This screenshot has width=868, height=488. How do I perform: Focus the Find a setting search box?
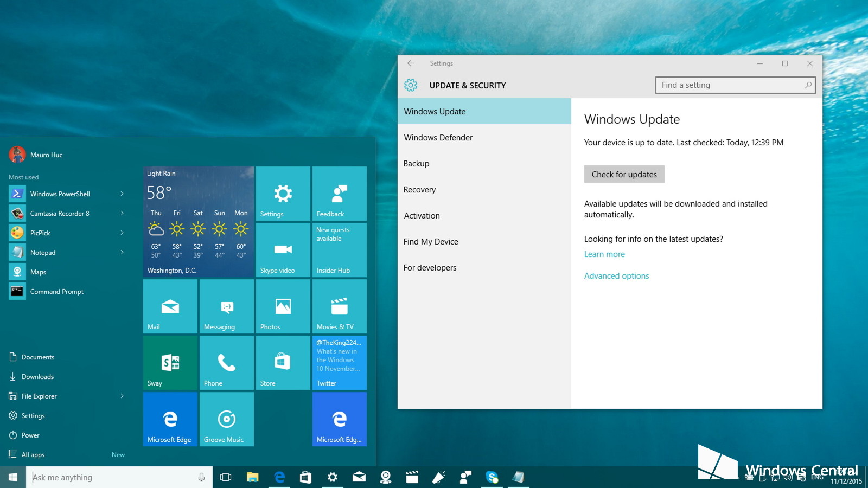pos(735,85)
